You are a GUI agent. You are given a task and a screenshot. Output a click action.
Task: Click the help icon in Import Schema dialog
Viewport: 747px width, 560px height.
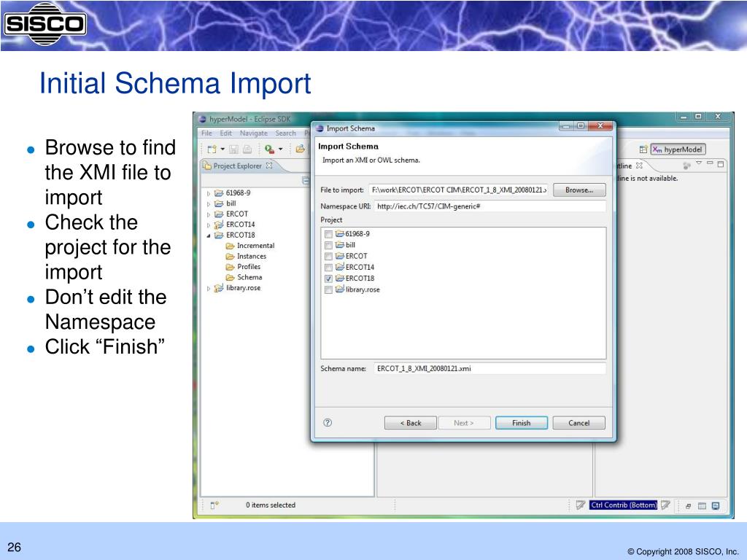(x=328, y=422)
